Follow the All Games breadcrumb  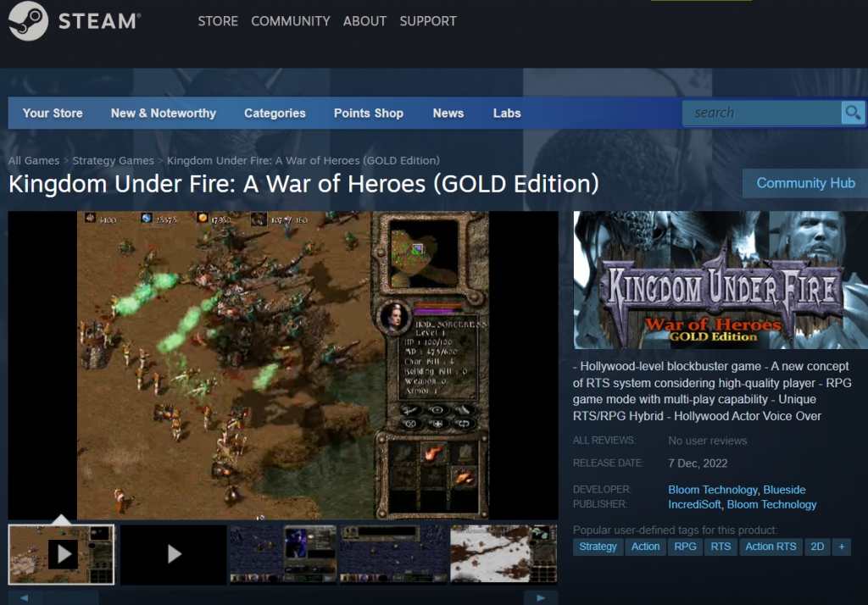(34, 160)
